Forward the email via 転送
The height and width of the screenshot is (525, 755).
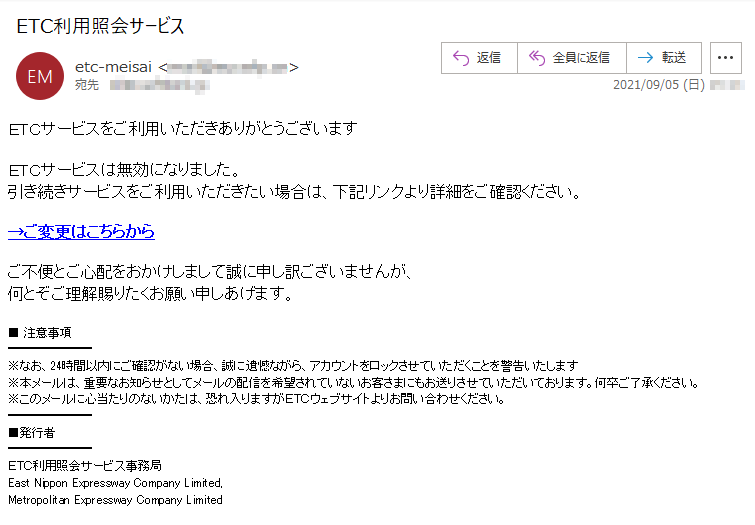pos(674,58)
